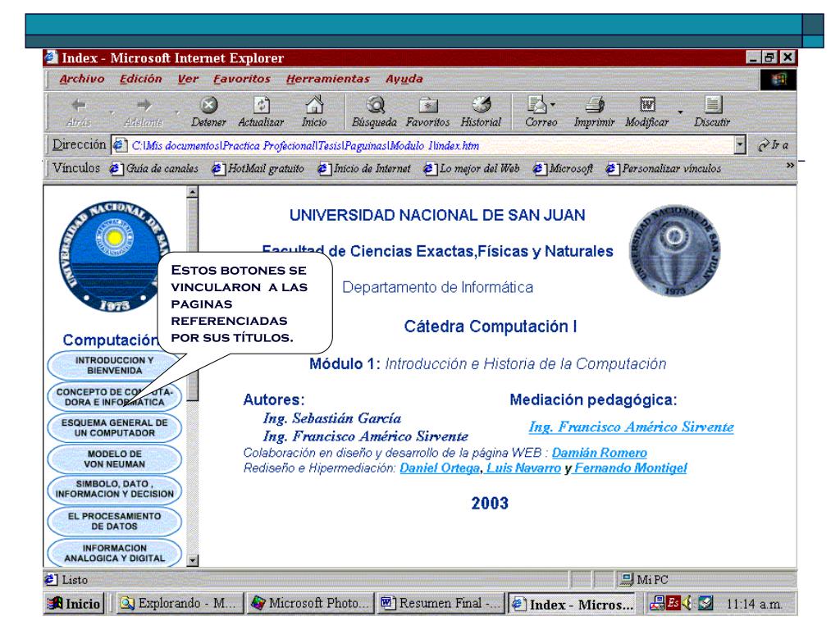840x630 pixels.
Task: Open the Herramientas menu
Action: click(328, 79)
